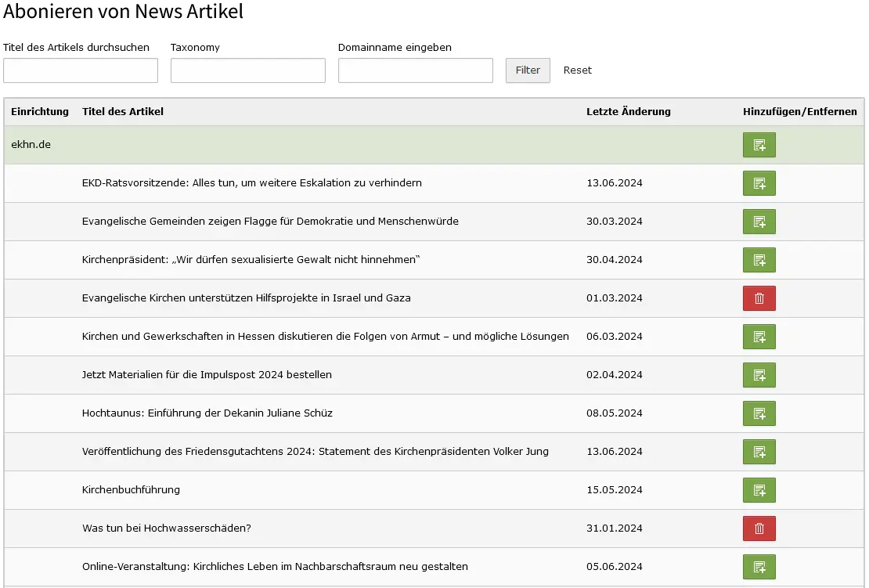
Task: Add all ekhn.de articles via green icon
Action: [759, 145]
